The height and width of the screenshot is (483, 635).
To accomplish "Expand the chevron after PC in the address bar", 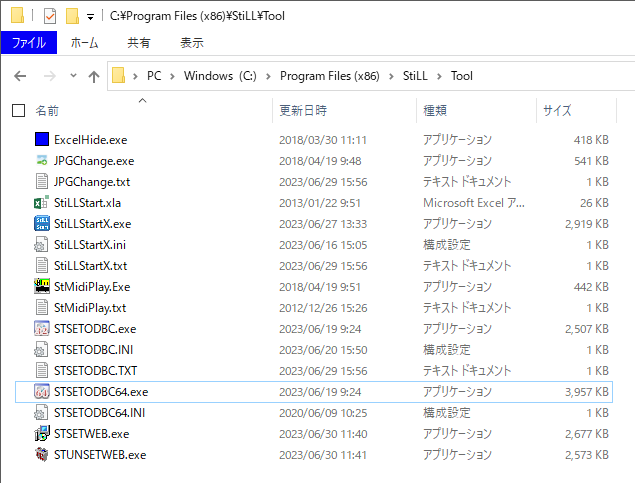I will coord(172,77).
